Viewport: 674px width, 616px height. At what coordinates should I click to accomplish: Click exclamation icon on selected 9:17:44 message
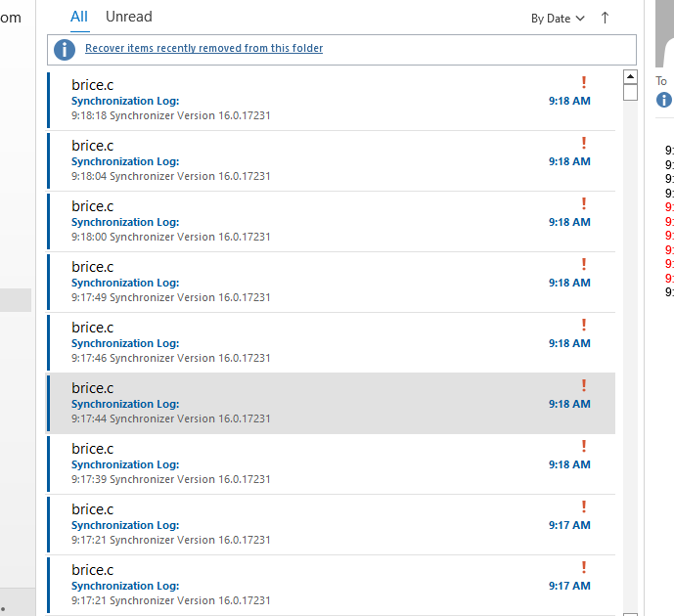(584, 386)
